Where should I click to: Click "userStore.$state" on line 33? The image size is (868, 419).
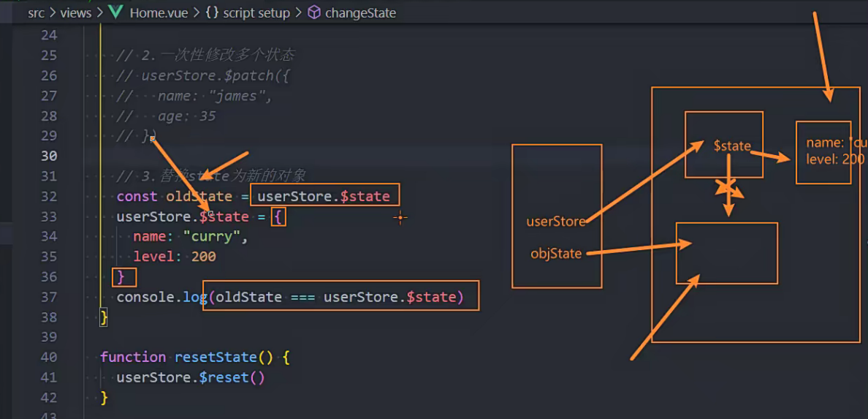(183, 216)
